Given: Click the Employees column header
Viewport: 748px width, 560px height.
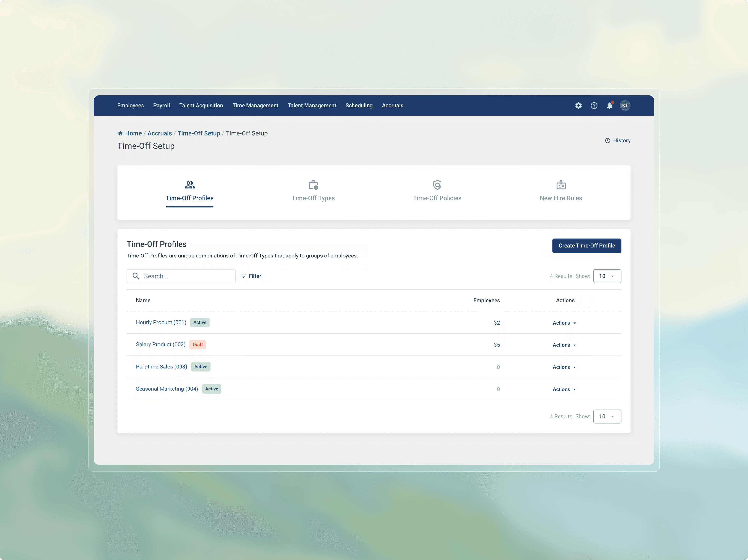Looking at the screenshot, I should pyautogui.click(x=486, y=300).
